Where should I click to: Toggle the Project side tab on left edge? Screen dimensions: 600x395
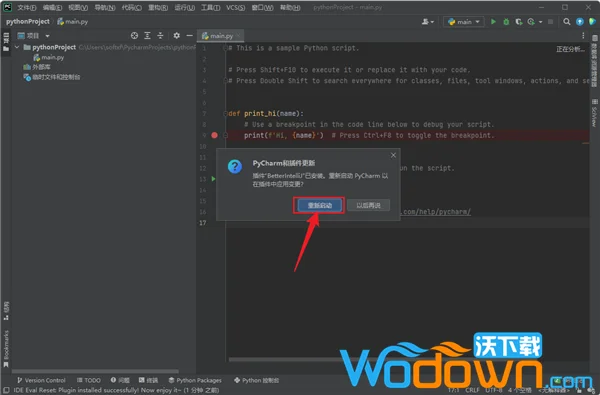pos(6,42)
